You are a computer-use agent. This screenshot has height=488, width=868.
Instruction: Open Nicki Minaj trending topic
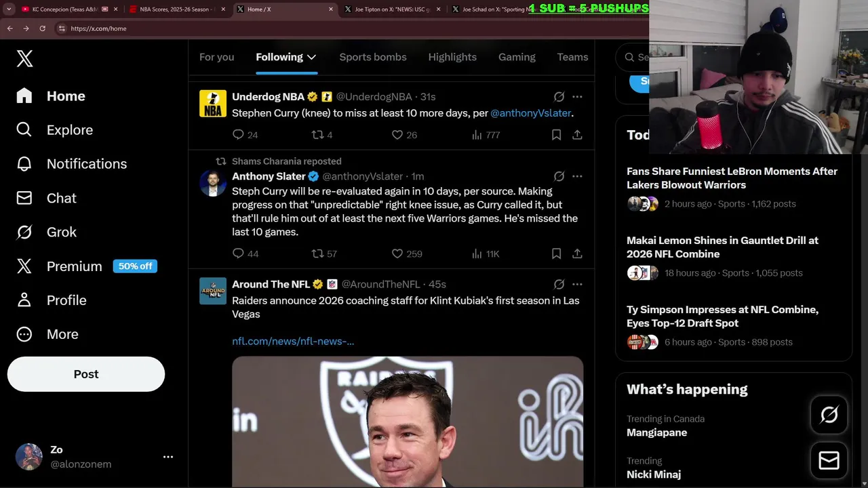[654, 474]
